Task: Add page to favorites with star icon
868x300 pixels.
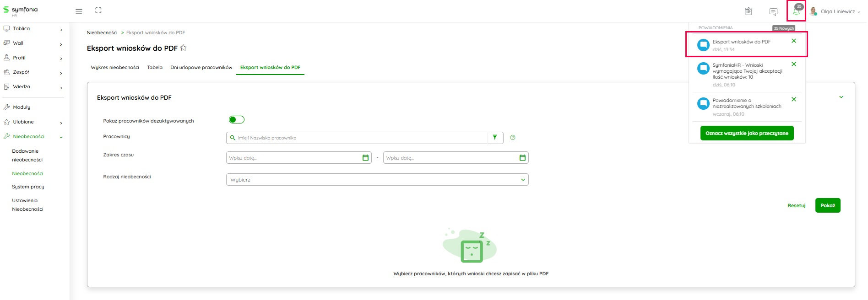Action: click(x=184, y=48)
